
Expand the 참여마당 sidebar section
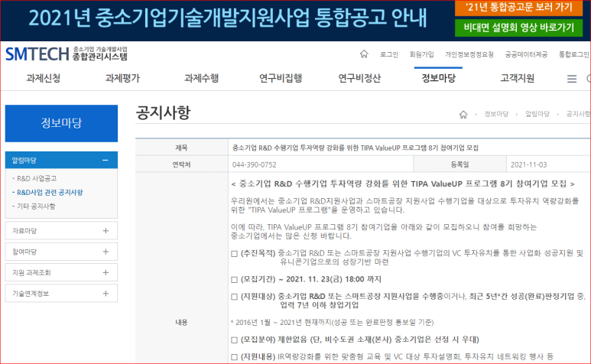(x=61, y=252)
